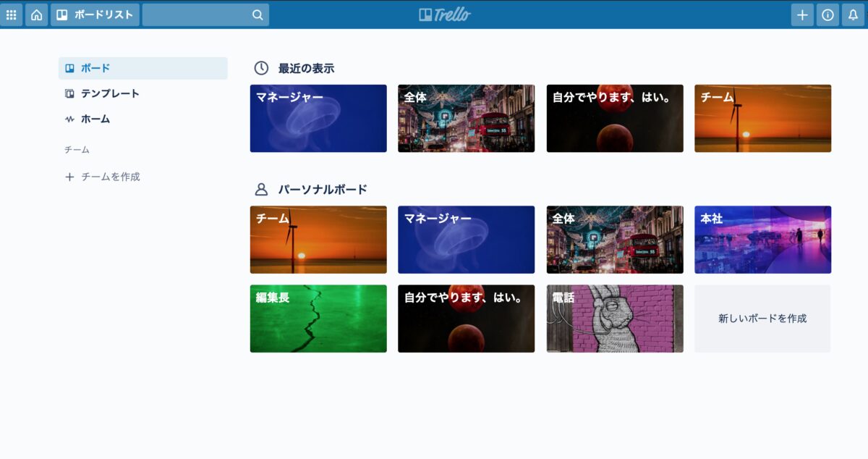Click the search input field
This screenshot has height=459, width=868.
(x=205, y=14)
